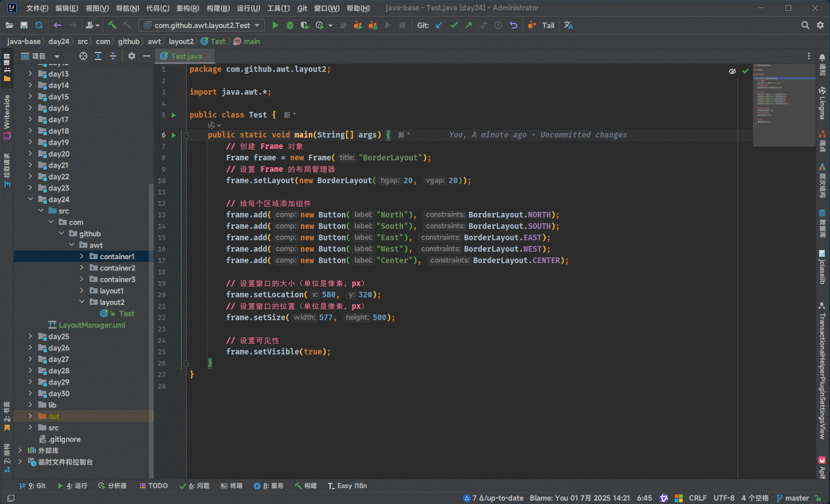830x504 pixels.
Task: Open run configuration dropdown layout2.Test
Action: [202, 25]
